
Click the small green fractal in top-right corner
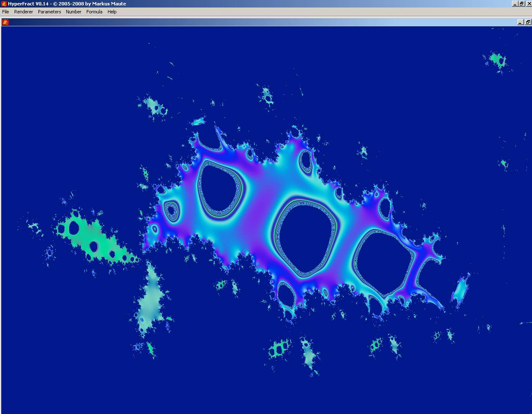497,61
